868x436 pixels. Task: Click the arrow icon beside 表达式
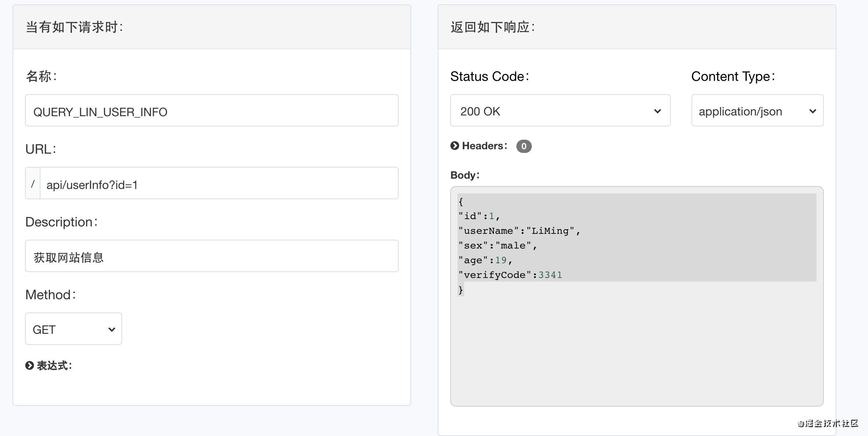click(29, 365)
